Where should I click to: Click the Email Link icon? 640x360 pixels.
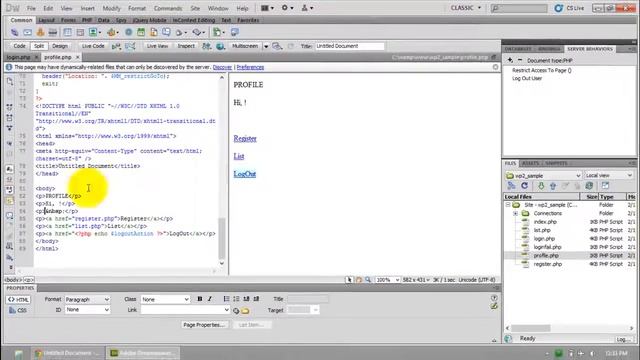[x=27, y=32]
